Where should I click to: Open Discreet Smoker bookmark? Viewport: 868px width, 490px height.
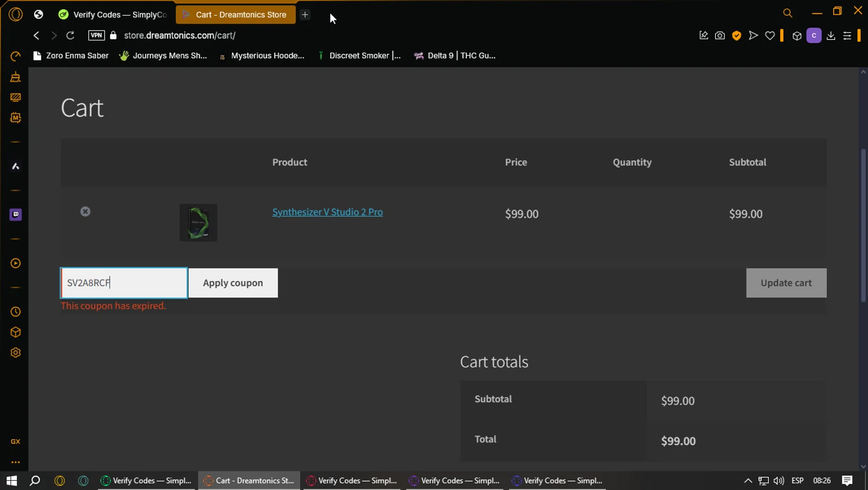(x=359, y=56)
